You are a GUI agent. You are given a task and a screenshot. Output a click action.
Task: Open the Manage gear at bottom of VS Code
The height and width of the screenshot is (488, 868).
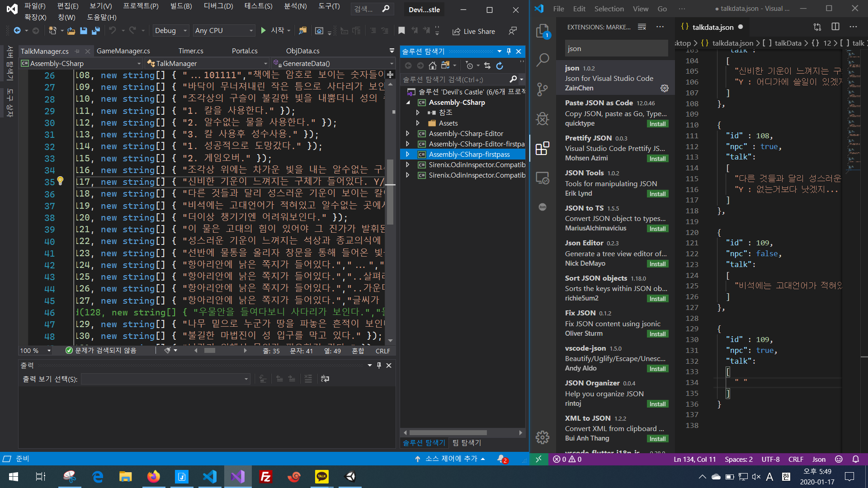pyautogui.click(x=542, y=437)
